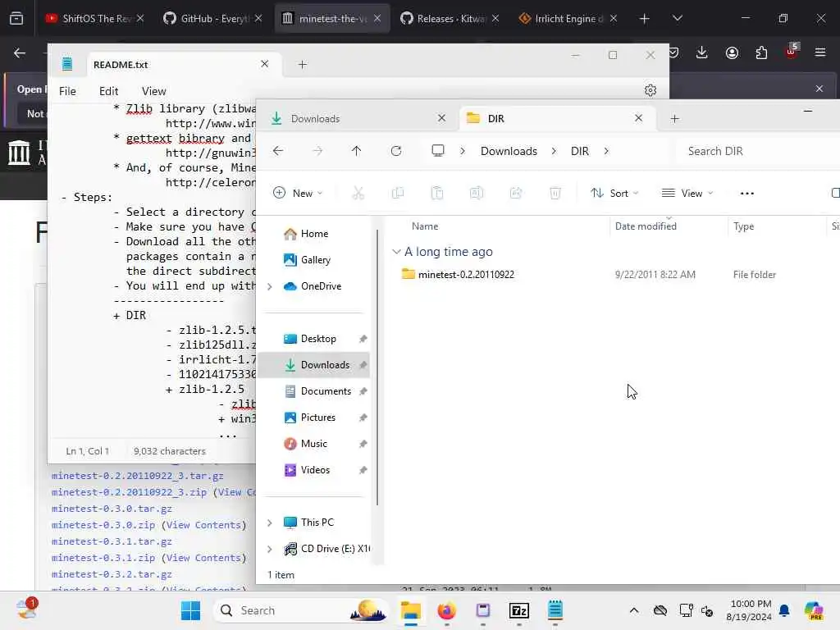Open the Edit menu in Notepad
The width and height of the screenshot is (840, 630).
109,91
